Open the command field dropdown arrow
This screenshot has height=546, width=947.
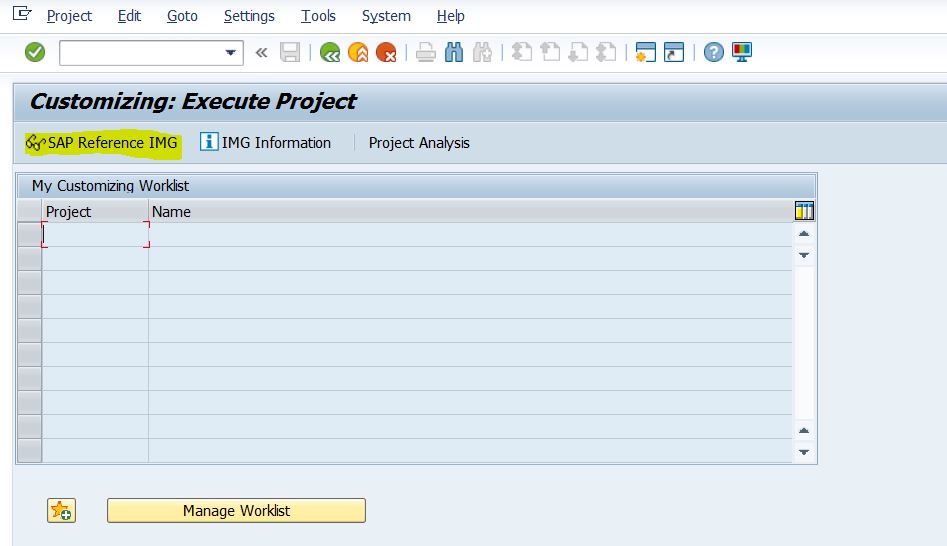(x=230, y=53)
